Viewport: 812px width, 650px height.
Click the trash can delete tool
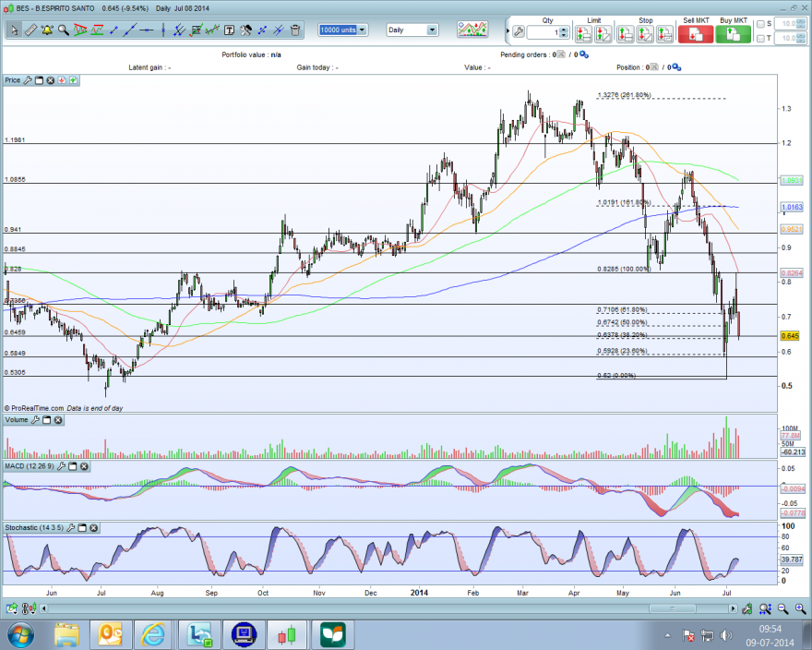[295, 30]
